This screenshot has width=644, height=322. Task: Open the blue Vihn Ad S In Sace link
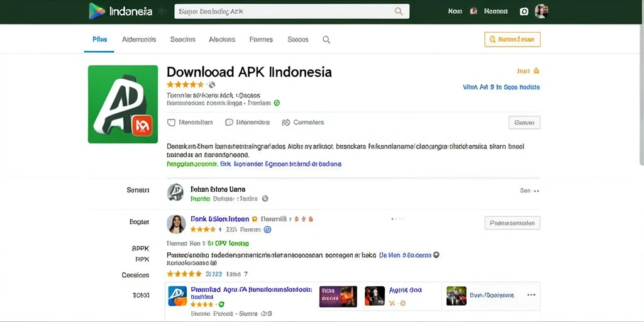501,87
